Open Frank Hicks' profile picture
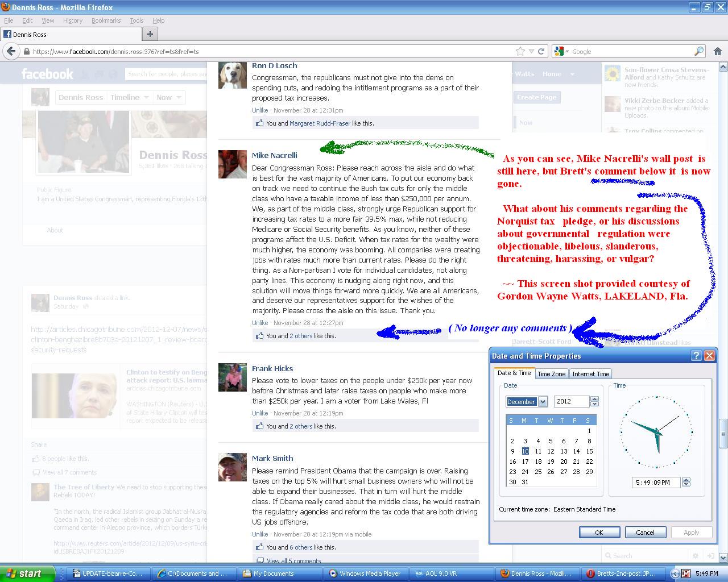Image resolution: width=728 pixels, height=582 pixels. pos(233,377)
